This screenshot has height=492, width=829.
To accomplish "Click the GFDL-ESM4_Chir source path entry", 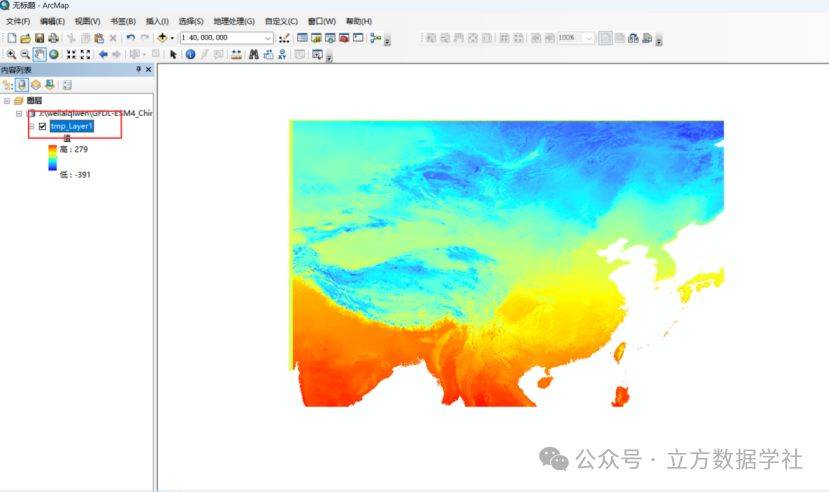I will [x=95, y=113].
